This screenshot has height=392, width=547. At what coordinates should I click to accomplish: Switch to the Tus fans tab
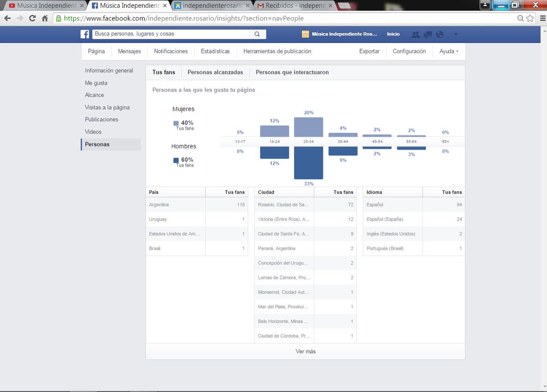point(164,72)
